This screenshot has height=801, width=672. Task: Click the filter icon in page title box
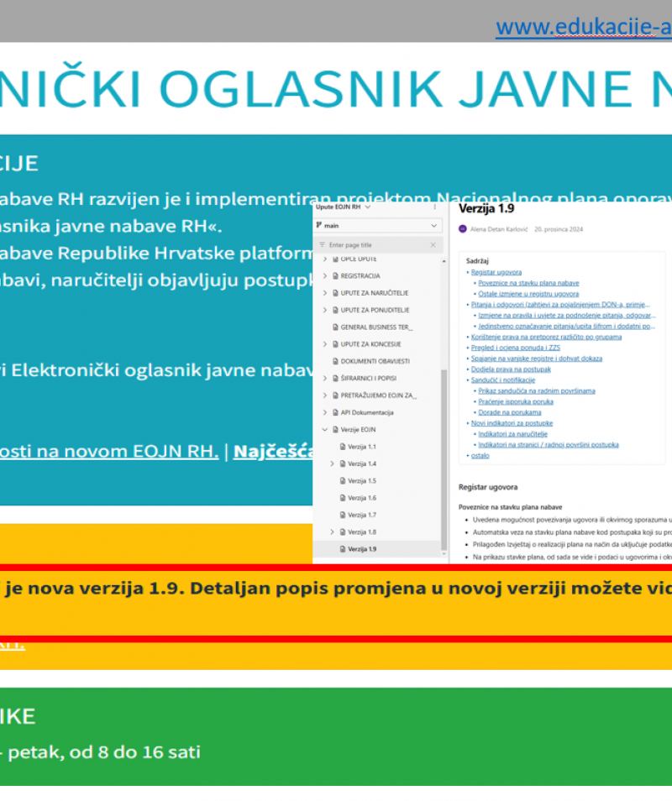tap(322, 245)
